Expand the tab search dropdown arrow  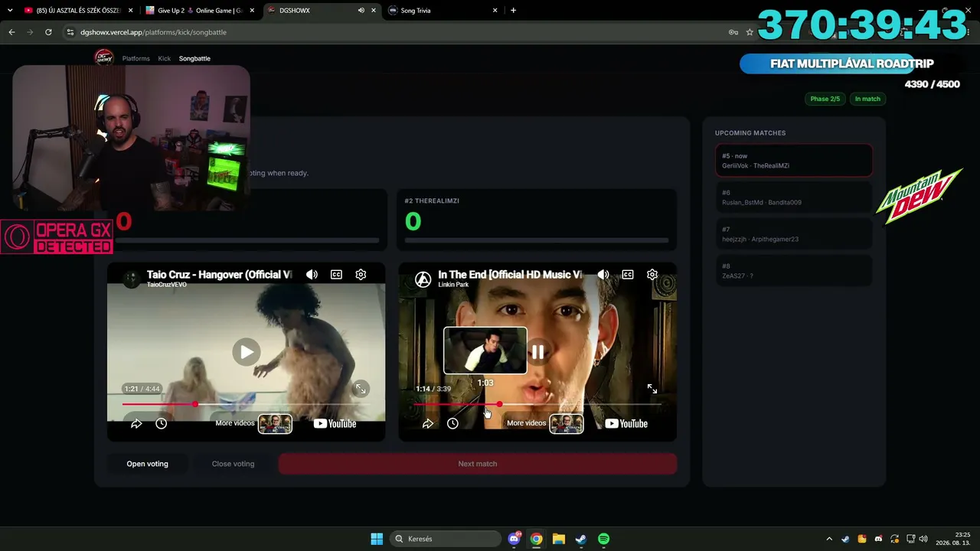10,11
